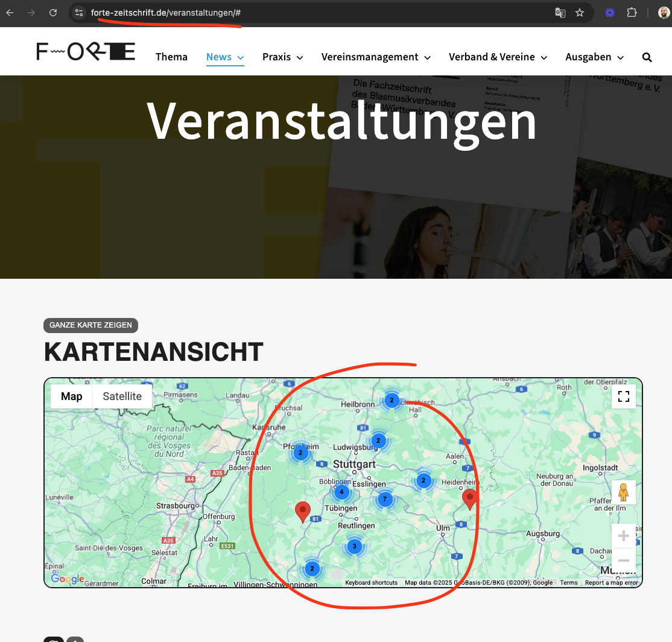Click the Augsburg label on the map
Viewport: 672px width, 642px height.
click(x=543, y=533)
